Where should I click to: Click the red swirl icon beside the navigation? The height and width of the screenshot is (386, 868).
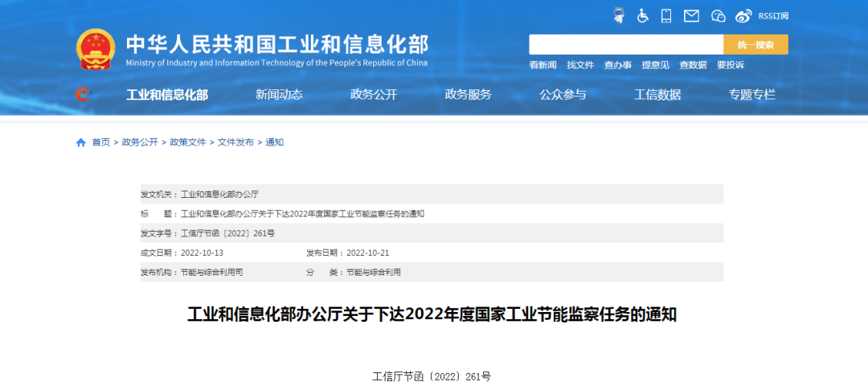click(83, 95)
